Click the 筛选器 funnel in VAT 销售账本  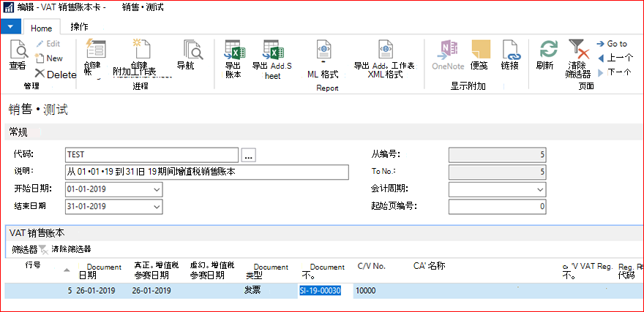click(x=43, y=249)
